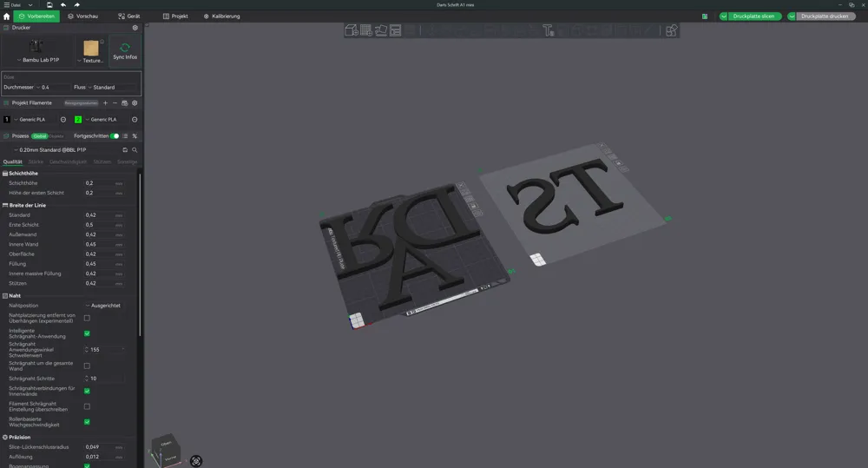Edit filament 2 Generic PLA preset icon
Viewport: 868px width, 468px height.
click(135, 120)
